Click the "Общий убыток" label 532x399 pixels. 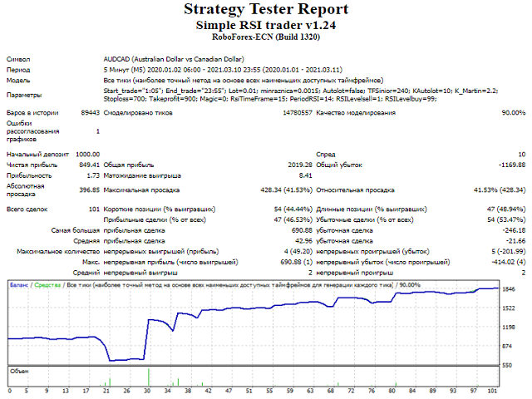pos(339,165)
